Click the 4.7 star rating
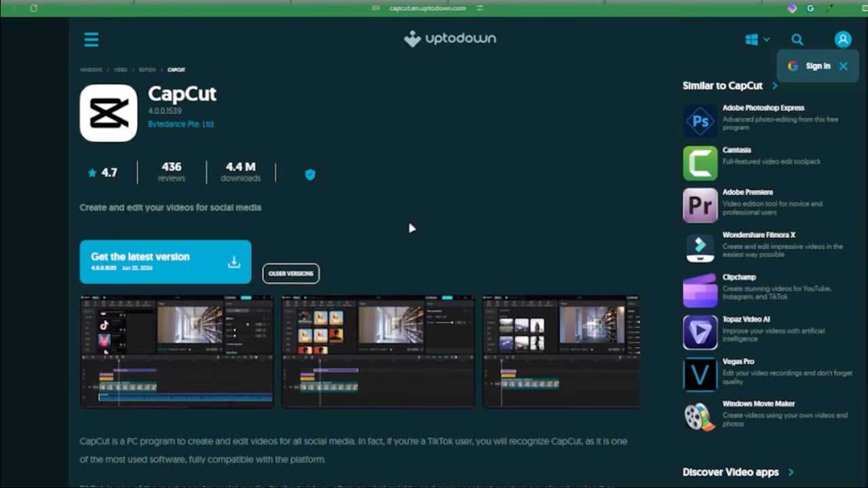 pyautogui.click(x=102, y=173)
